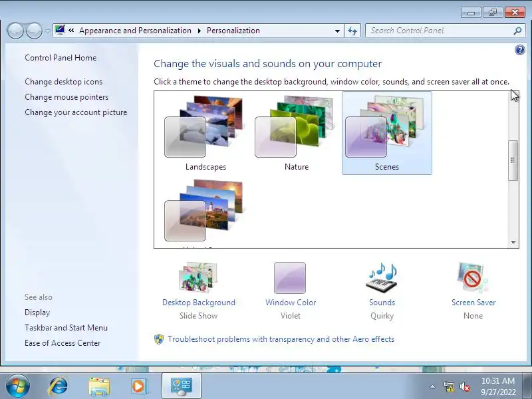
Task: Click the shield icon beside Troubleshoot link
Action: point(159,339)
